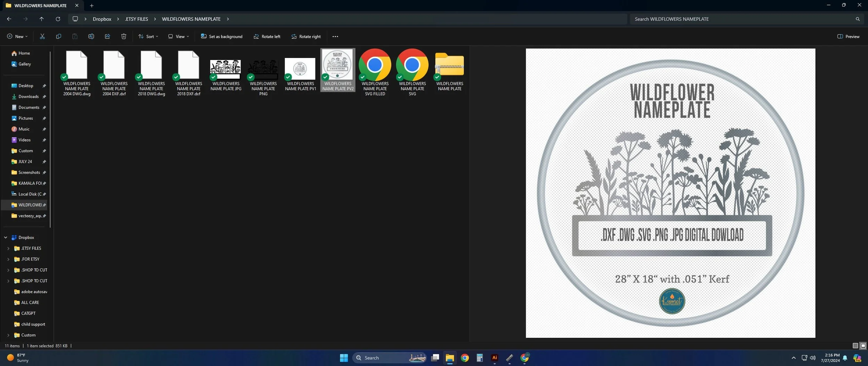Click Dropbox in the address breadcrumb

(x=102, y=19)
